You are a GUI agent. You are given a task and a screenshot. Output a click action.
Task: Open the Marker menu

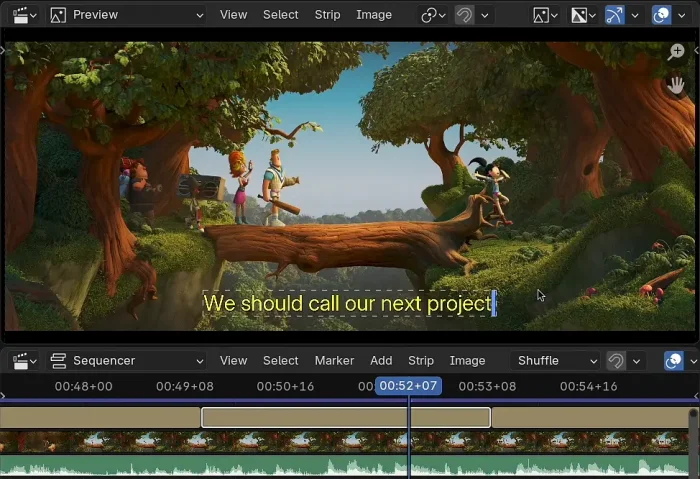(334, 361)
